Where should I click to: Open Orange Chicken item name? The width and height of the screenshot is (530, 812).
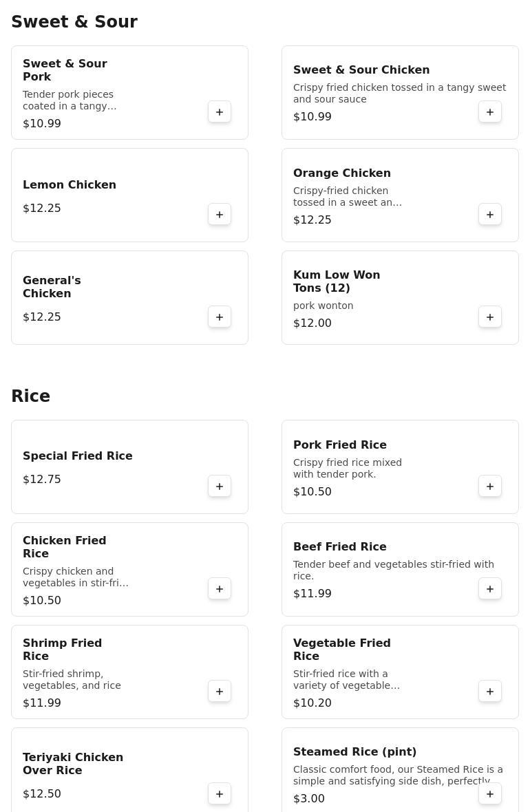click(342, 173)
